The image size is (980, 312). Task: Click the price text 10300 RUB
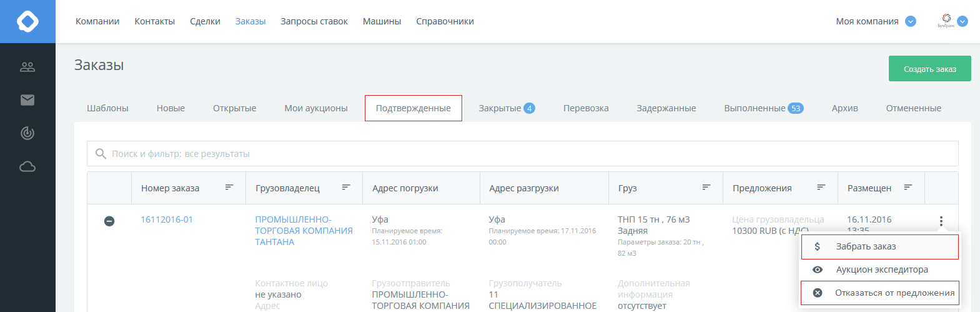click(751, 231)
